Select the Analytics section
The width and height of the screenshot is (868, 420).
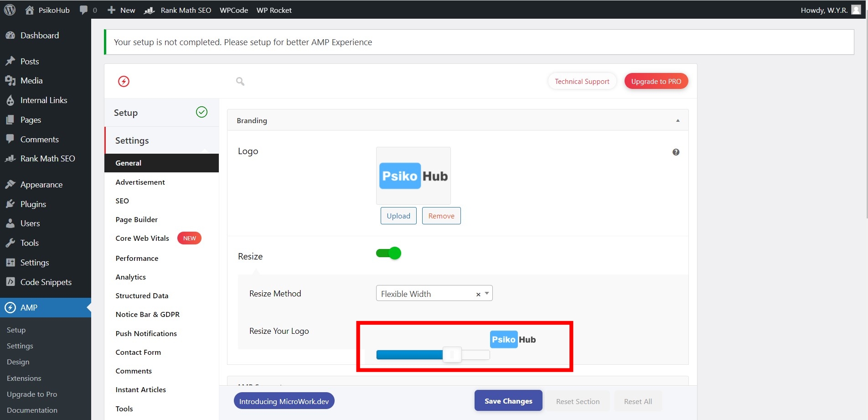pos(130,277)
